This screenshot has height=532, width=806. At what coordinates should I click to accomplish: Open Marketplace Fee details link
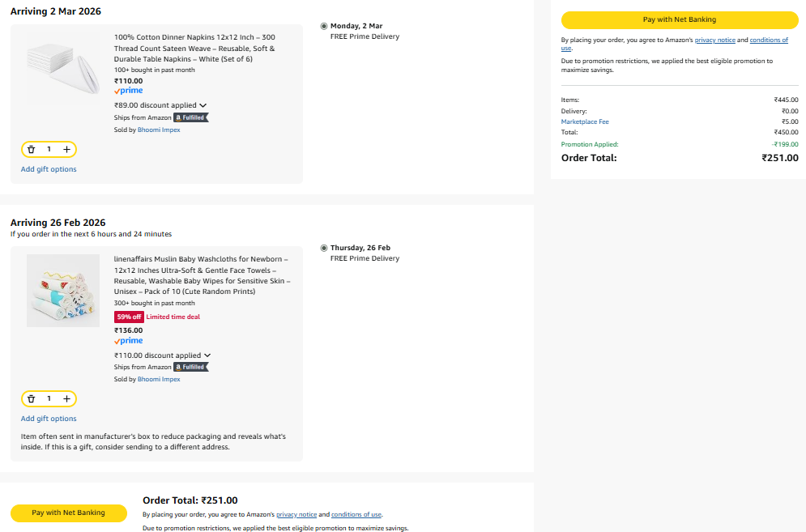[585, 121]
